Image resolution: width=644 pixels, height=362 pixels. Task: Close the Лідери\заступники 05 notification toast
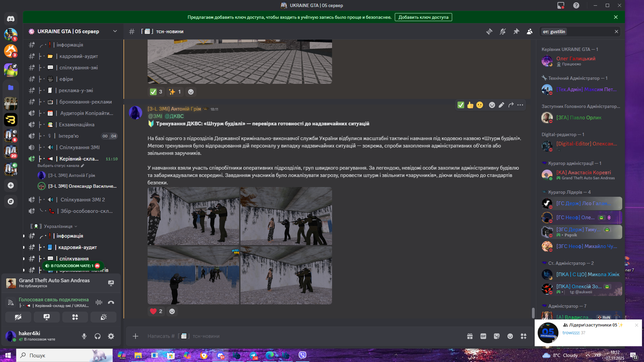tap(637, 325)
